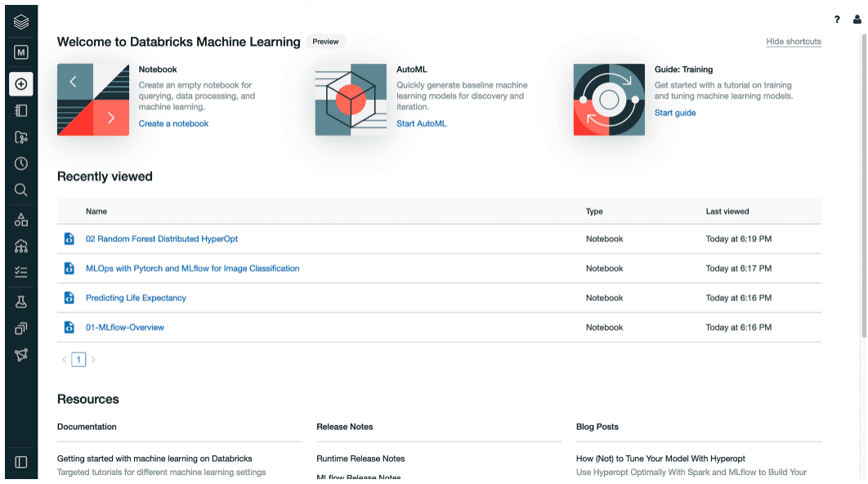Viewport: 868px width, 484px height.
Task: Open 01-MLflow-Overview notebook
Action: 124,327
